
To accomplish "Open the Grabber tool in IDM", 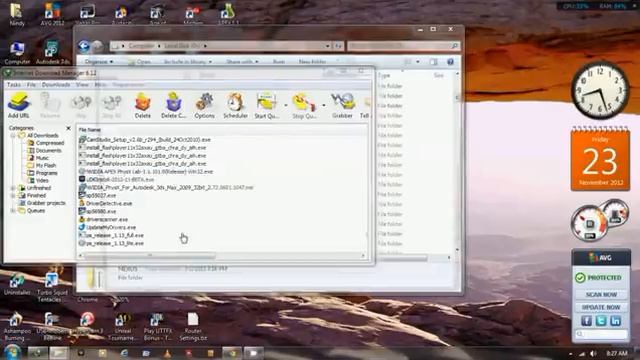I will [342, 105].
